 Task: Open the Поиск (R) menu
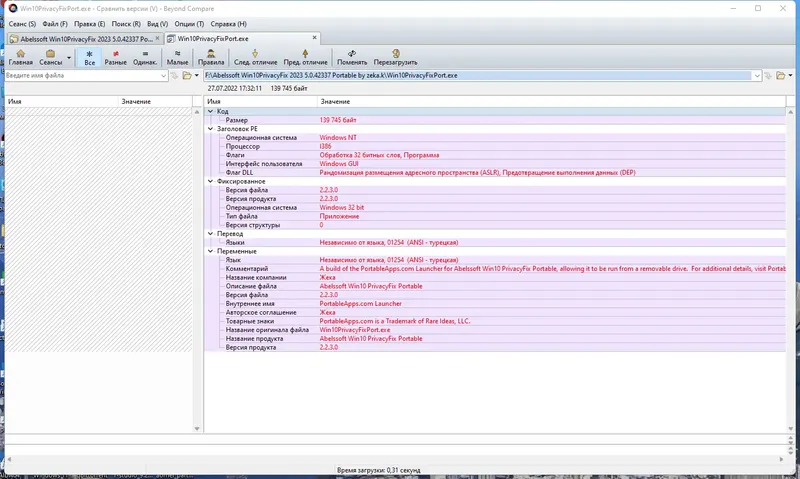126,24
